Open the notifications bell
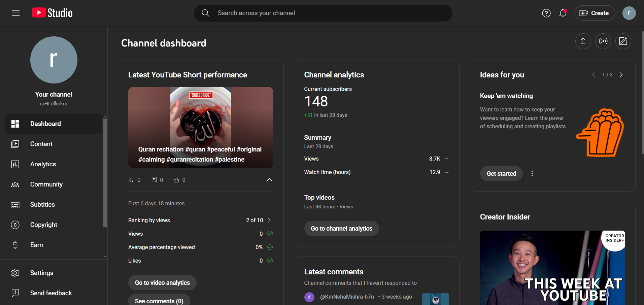The height and width of the screenshot is (305, 644). pyautogui.click(x=563, y=13)
